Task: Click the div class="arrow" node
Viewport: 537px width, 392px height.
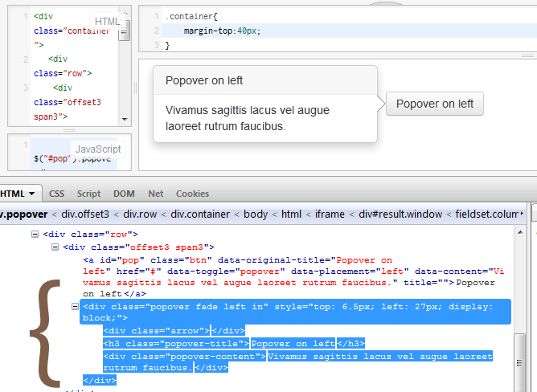Action: [x=174, y=330]
